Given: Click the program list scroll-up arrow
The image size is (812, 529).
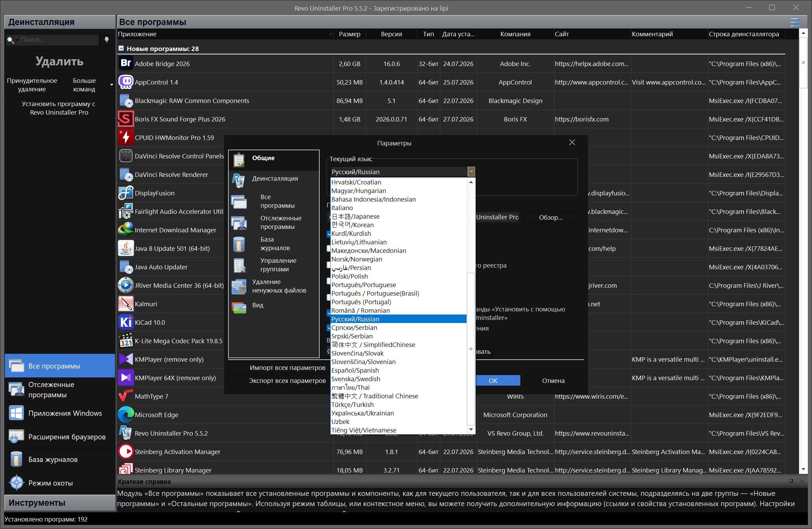Looking at the screenshot, I should click(x=803, y=33).
